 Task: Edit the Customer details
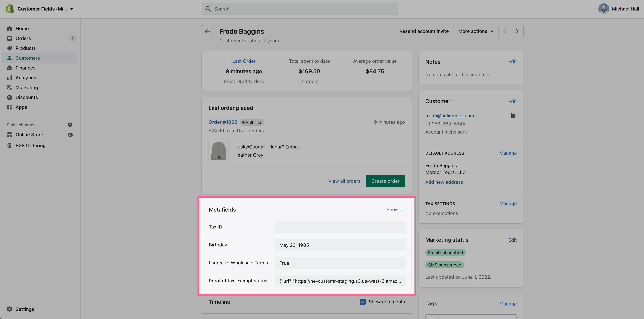coord(512,101)
